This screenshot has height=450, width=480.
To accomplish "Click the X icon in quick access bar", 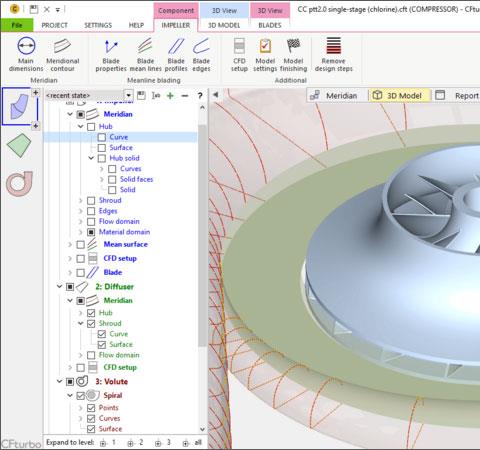I will coord(47,9).
